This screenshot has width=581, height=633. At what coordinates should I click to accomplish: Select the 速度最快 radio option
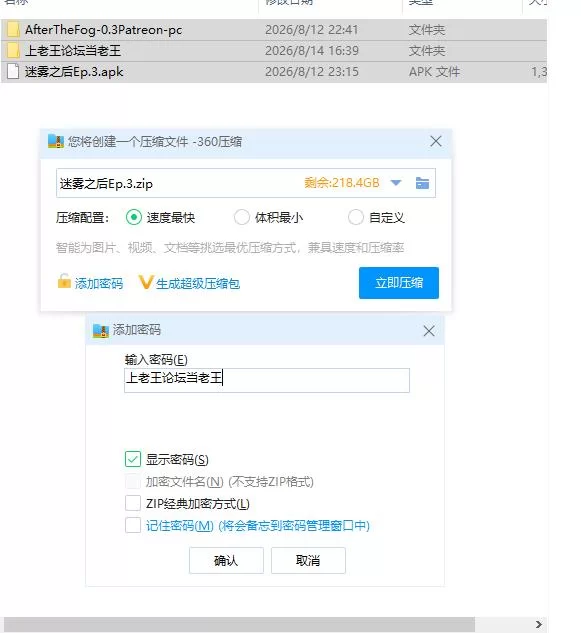point(134,217)
